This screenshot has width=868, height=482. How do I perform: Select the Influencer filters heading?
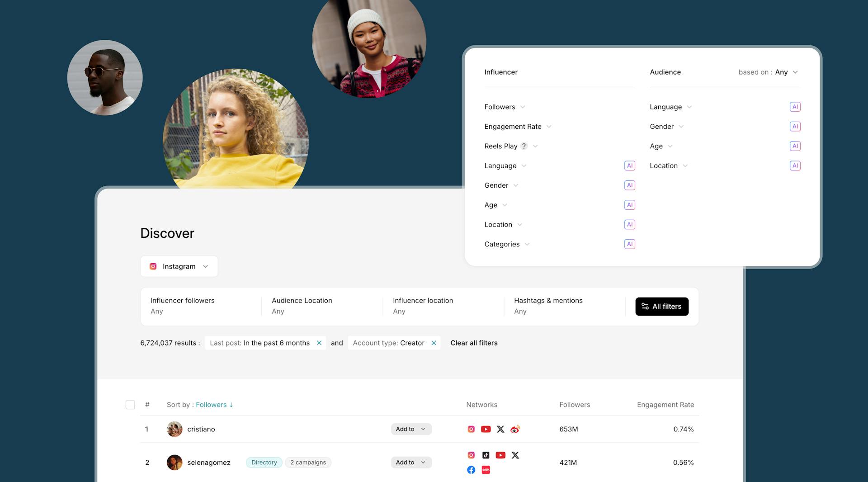point(501,72)
